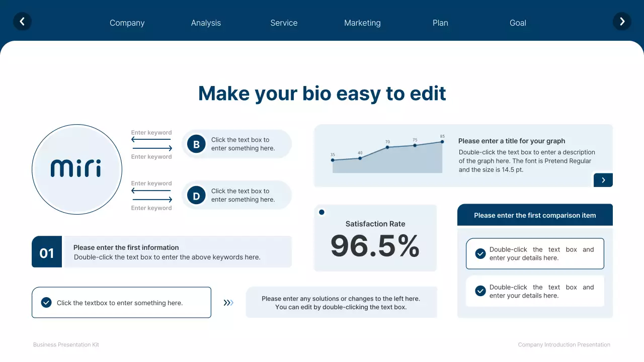
Task: Click the Business Presentation Kit footer link
Action: click(x=65, y=344)
